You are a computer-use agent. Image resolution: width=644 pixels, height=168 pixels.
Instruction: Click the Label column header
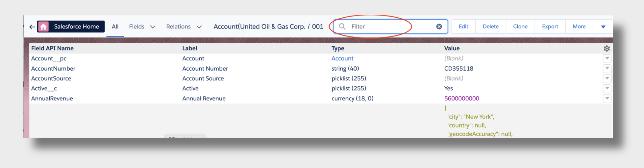(x=190, y=48)
